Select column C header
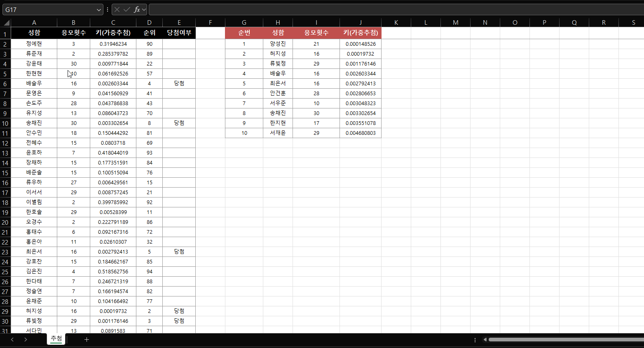644x348 pixels. pos(113,23)
